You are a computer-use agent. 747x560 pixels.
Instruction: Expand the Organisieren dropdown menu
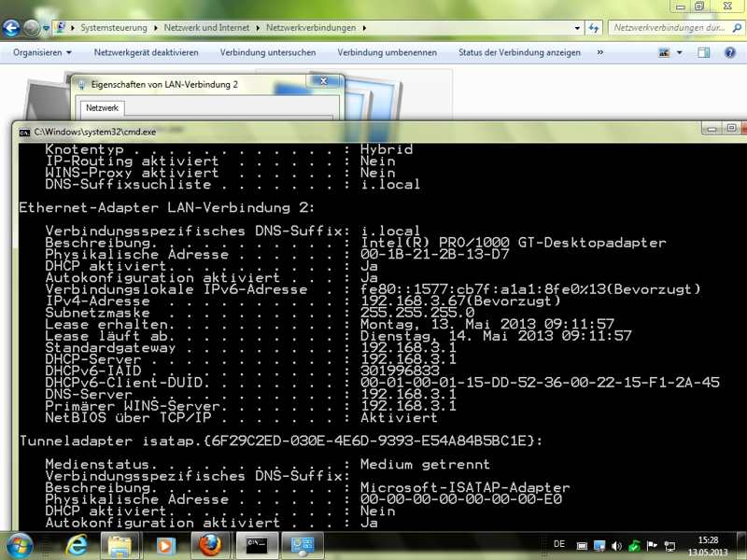(x=42, y=52)
